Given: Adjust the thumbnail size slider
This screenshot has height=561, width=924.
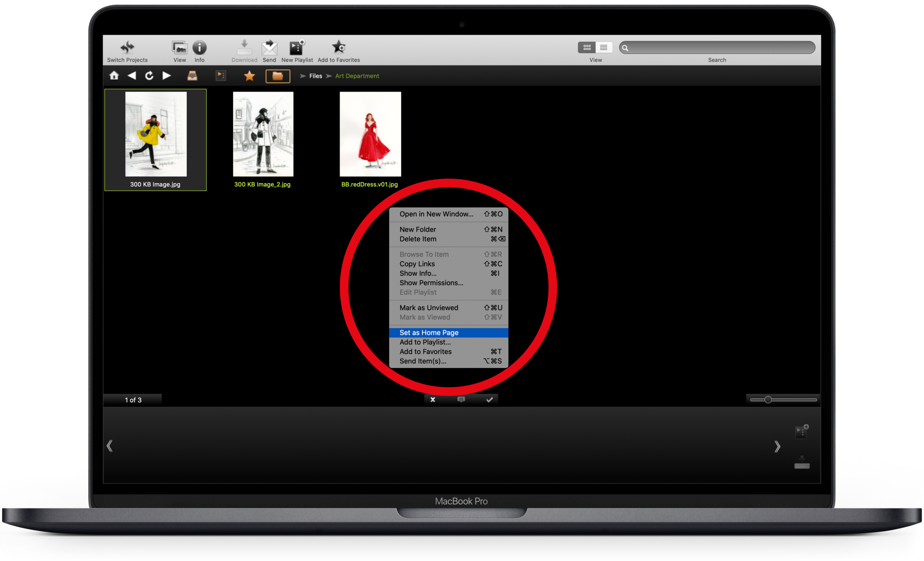Looking at the screenshot, I should point(768,400).
